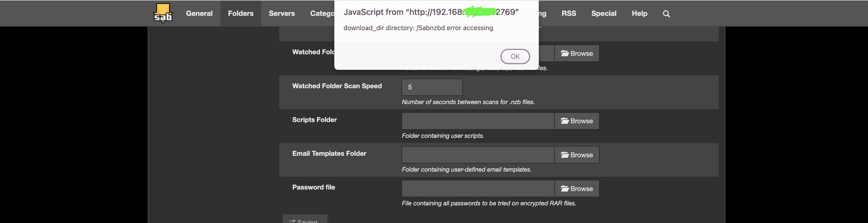Click the SABnzbd logo icon
The height and width of the screenshot is (223, 868).
pyautogui.click(x=163, y=13)
